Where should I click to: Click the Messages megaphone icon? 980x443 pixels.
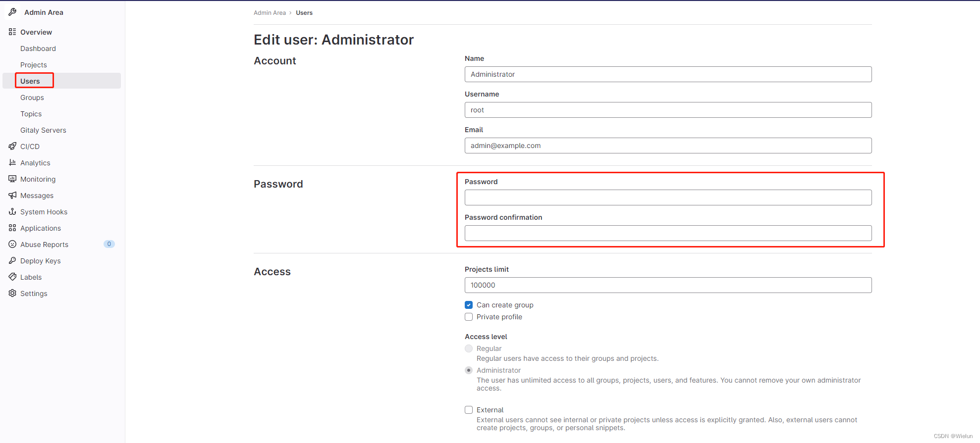point(12,195)
